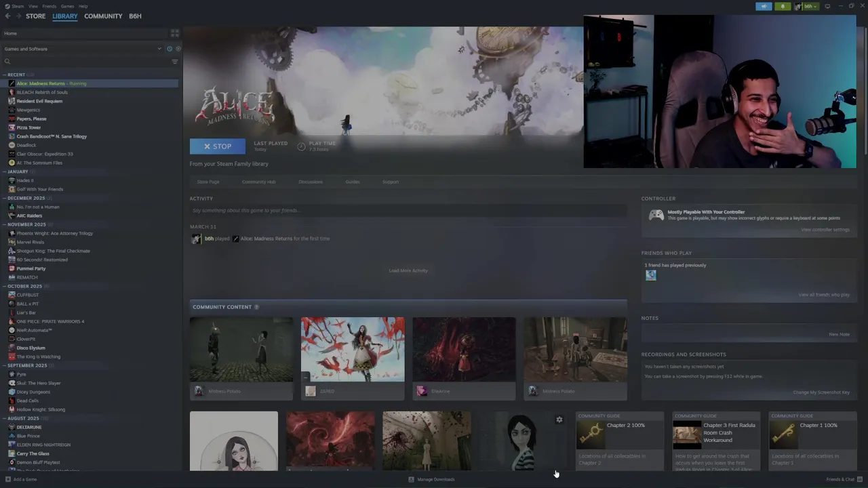868x488 pixels.
Task: Click the Hollow Knight: Silksong icon
Action: (12, 409)
